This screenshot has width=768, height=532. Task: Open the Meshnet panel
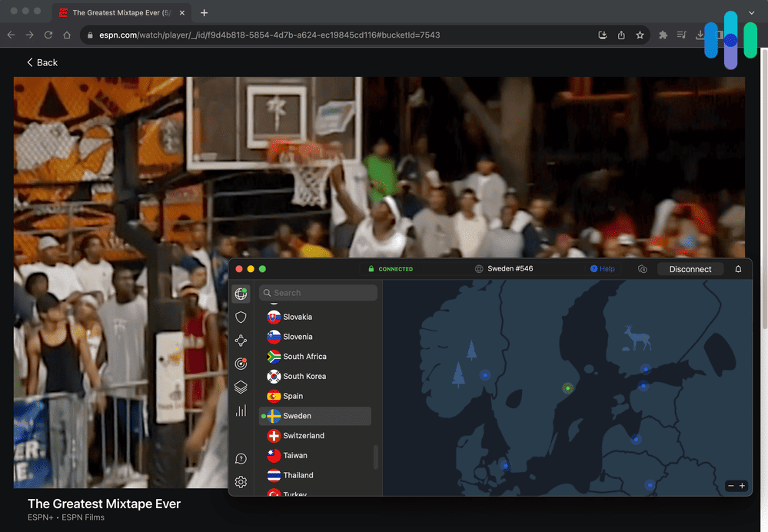coord(241,341)
